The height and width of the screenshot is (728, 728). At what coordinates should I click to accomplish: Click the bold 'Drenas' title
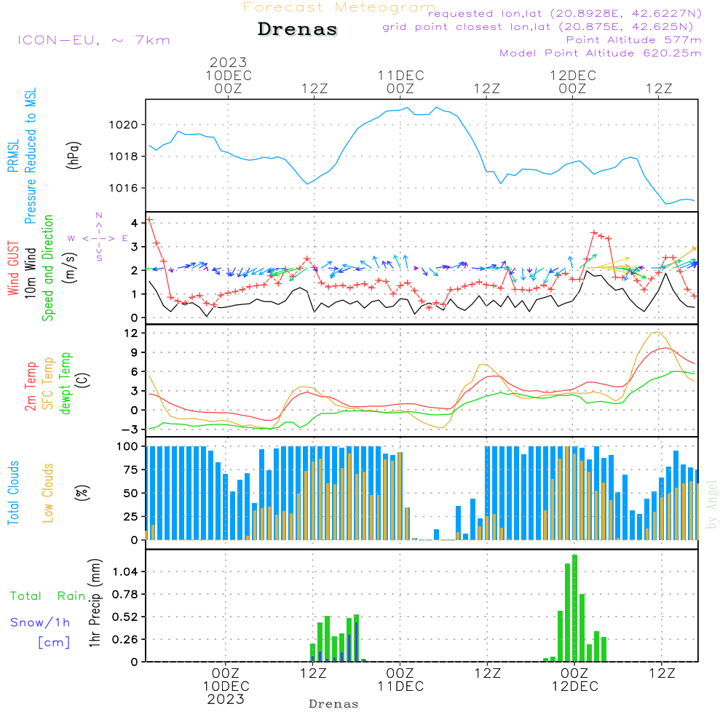[x=298, y=29]
